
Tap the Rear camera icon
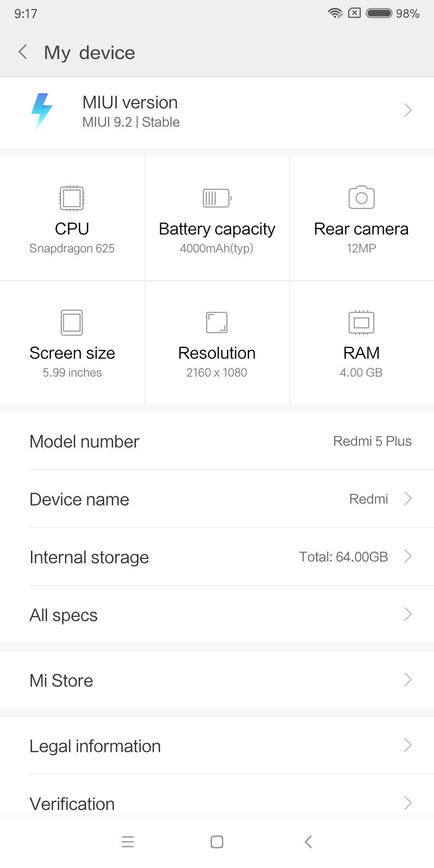pyautogui.click(x=361, y=197)
